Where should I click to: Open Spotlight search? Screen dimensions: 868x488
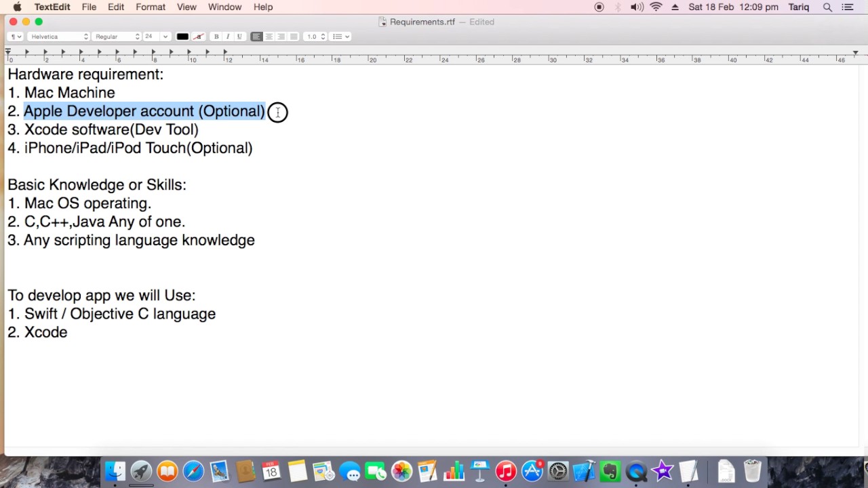(827, 7)
